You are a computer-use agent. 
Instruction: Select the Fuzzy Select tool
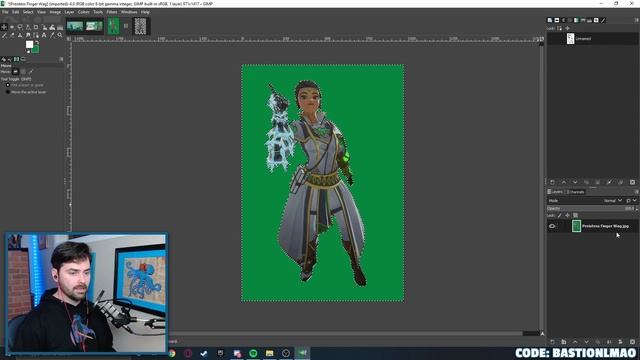(28, 27)
